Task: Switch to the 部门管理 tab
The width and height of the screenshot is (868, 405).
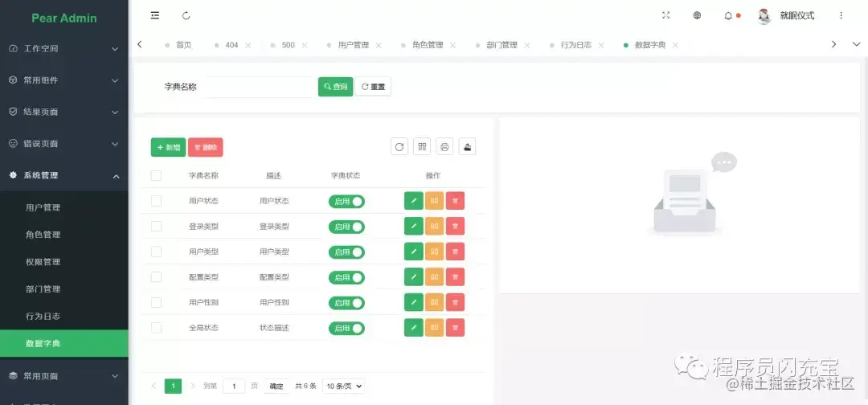Action: click(502, 45)
